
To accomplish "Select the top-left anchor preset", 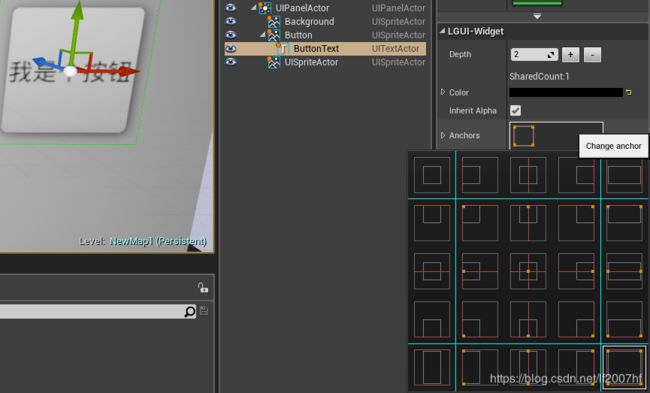I will click(x=480, y=223).
